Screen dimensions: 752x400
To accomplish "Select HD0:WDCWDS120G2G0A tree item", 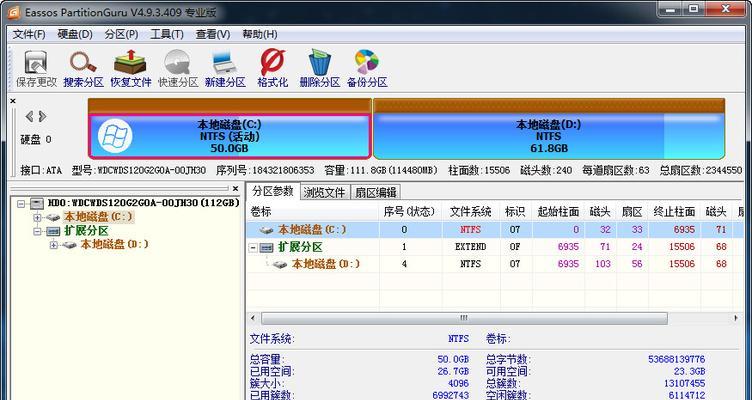I will (143, 203).
